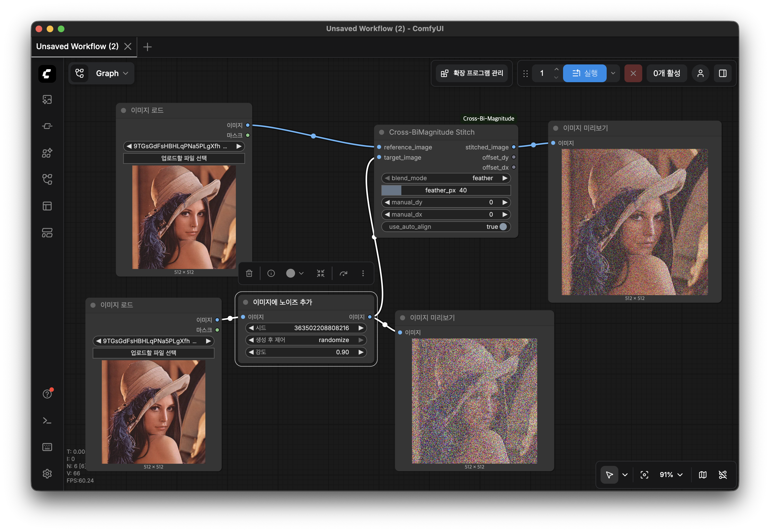Open image file combo in lower 이미지 로드
Image resolution: width=770 pixels, height=532 pixels.
click(153, 341)
